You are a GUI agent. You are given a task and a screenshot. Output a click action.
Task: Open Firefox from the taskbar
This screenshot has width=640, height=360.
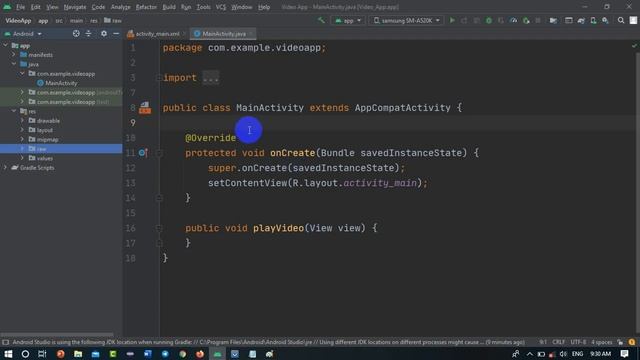[x=200, y=354]
